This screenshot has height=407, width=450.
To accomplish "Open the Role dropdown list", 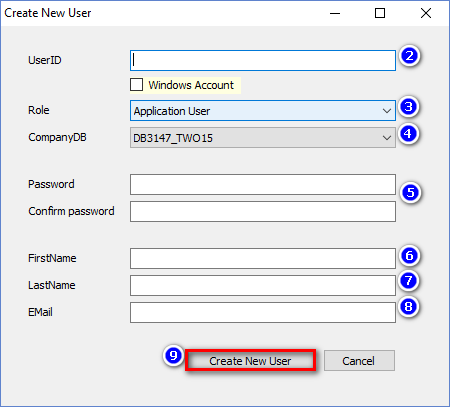I will click(x=263, y=111).
